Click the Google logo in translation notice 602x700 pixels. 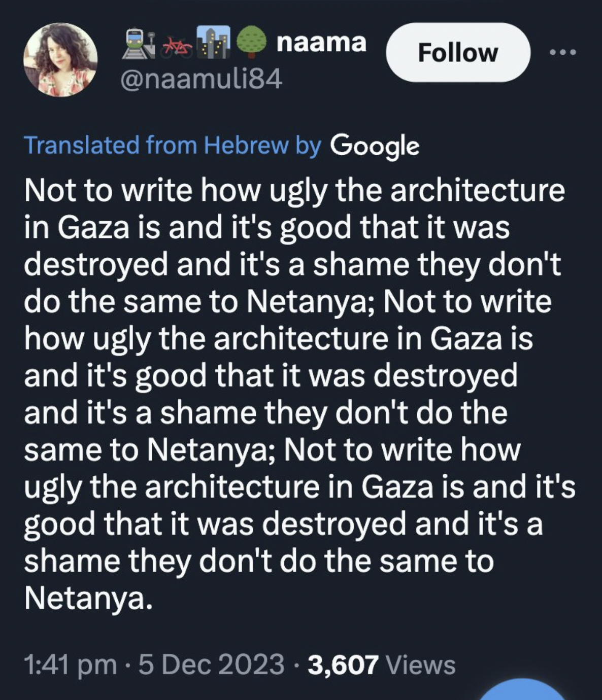tap(375, 146)
